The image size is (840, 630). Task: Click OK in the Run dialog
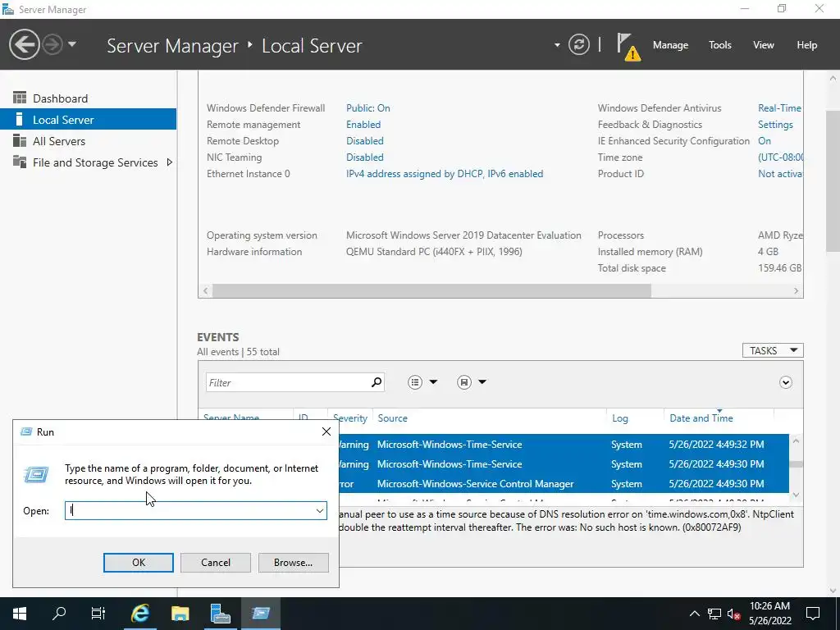(x=138, y=563)
